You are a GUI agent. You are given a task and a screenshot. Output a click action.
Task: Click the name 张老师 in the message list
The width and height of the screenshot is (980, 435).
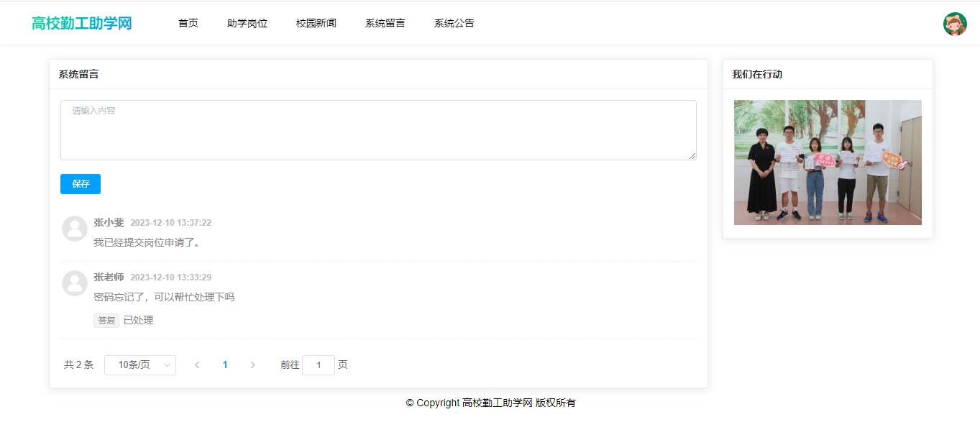(x=109, y=278)
